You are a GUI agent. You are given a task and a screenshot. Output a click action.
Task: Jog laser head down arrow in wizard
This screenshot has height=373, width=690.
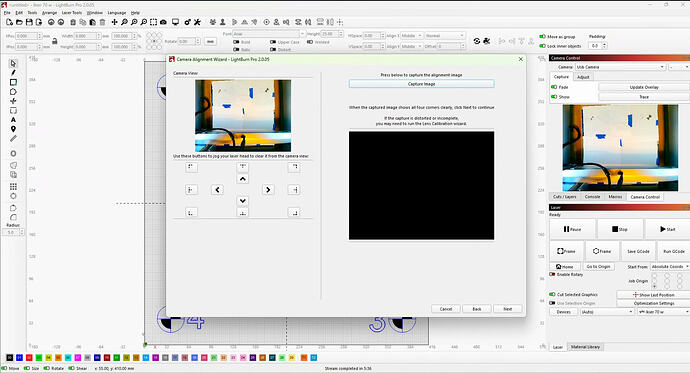point(242,201)
